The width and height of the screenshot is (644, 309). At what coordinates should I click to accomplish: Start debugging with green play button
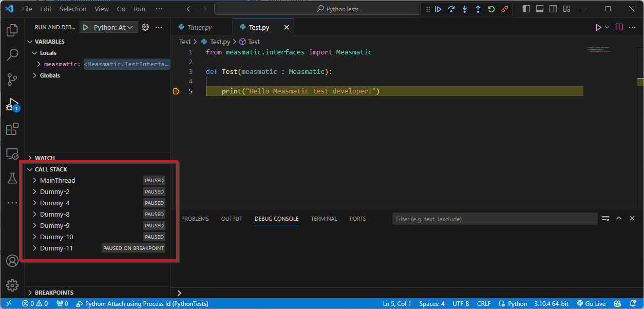(x=86, y=27)
